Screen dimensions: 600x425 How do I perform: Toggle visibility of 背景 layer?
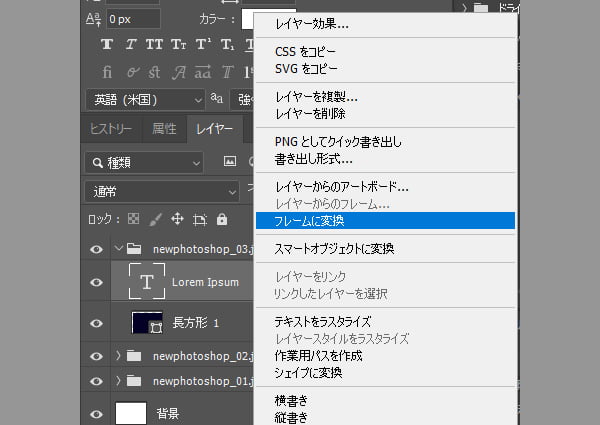96,412
